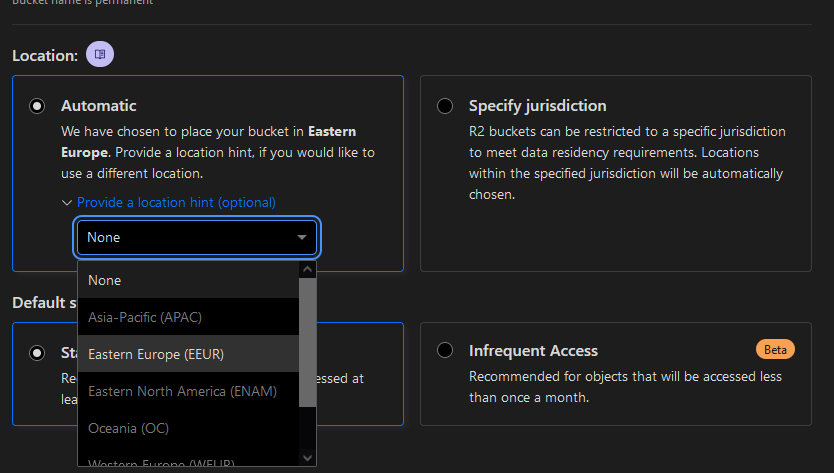This screenshot has width=834, height=473.
Task: Click the Location documentation book icon
Action: (100, 55)
